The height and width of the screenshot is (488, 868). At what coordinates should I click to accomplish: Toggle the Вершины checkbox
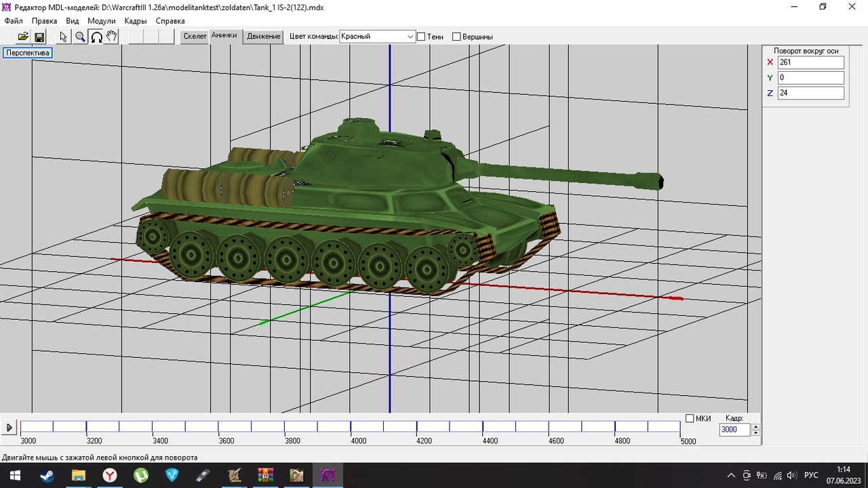click(456, 37)
